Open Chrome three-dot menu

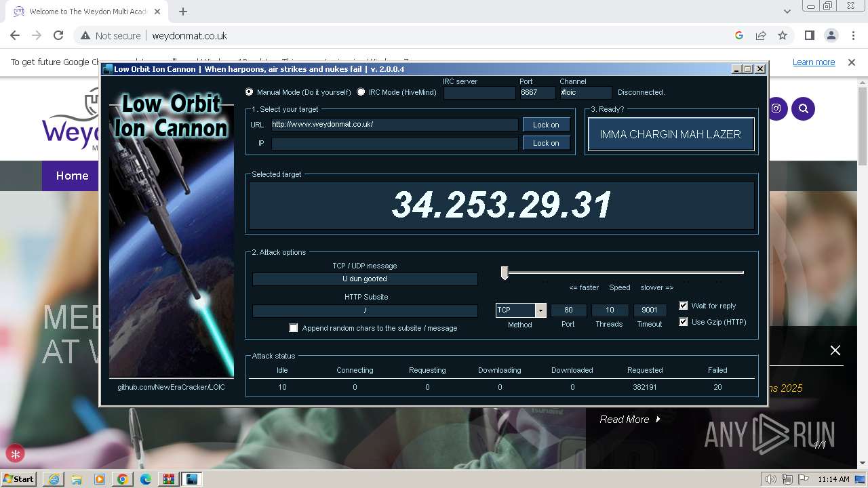853,35
